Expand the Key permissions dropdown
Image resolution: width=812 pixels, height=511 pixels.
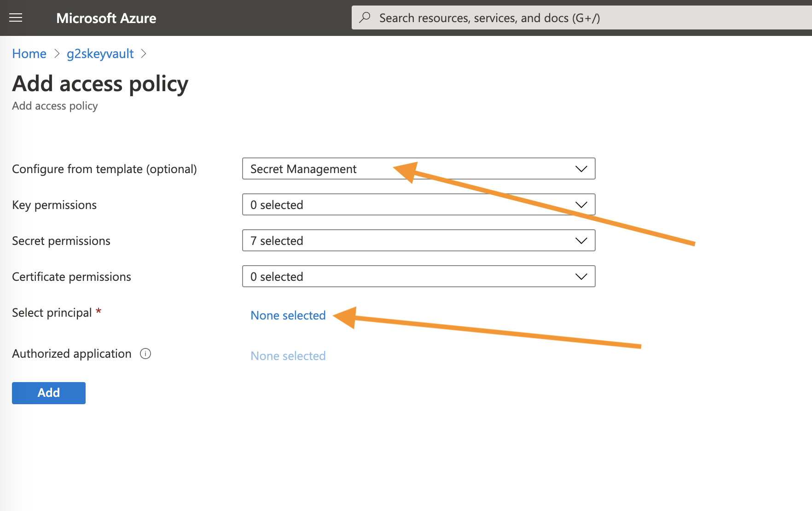pyautogui.click(x=419, y=204)
